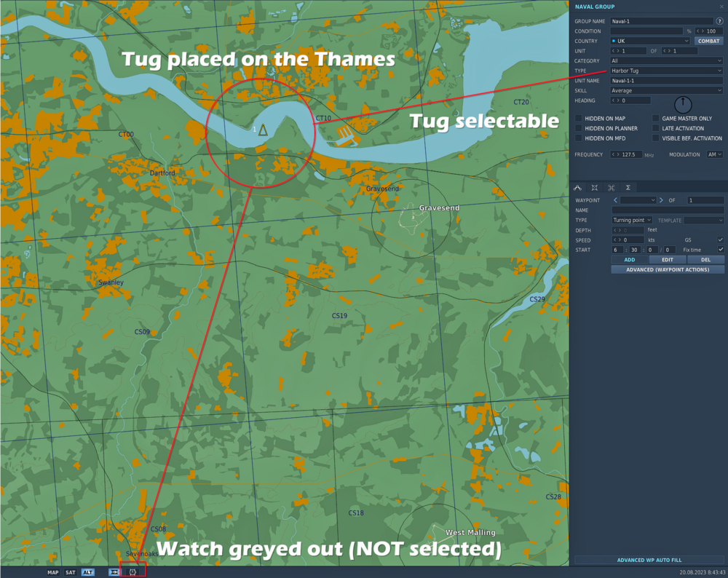Check the Hidden on Map option

pyautogui.click(x=579, y=118)
